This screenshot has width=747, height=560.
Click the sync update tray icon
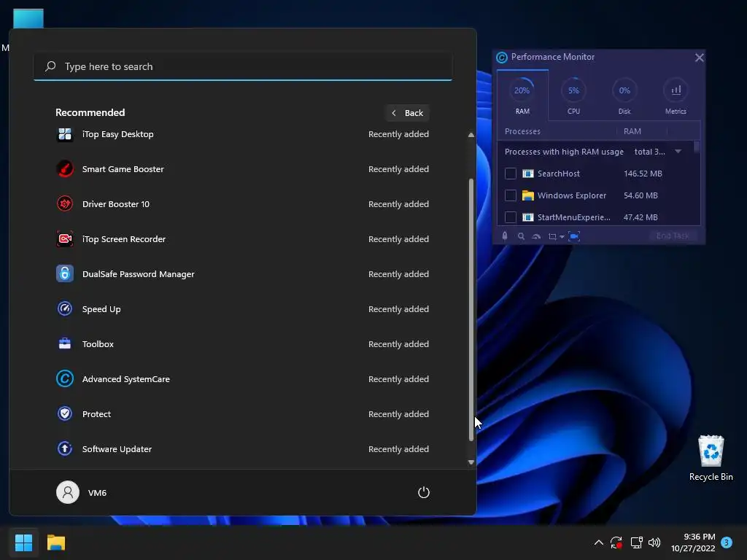pyautogui.click(x=616, y=542)
